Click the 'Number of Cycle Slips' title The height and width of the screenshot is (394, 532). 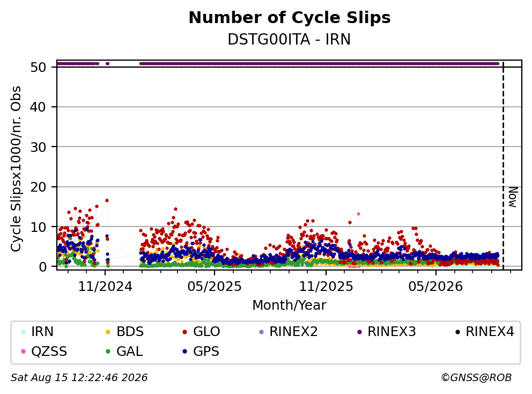tap(290, 18)
